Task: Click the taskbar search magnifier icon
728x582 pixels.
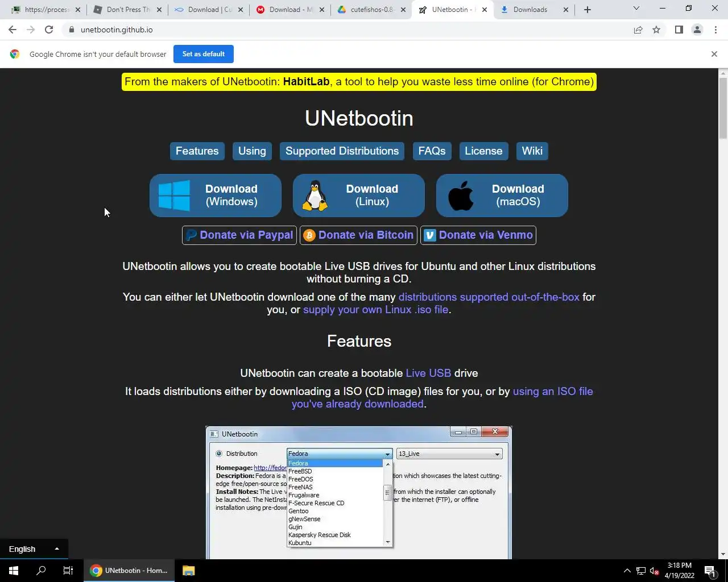Action: coord(41,571)
